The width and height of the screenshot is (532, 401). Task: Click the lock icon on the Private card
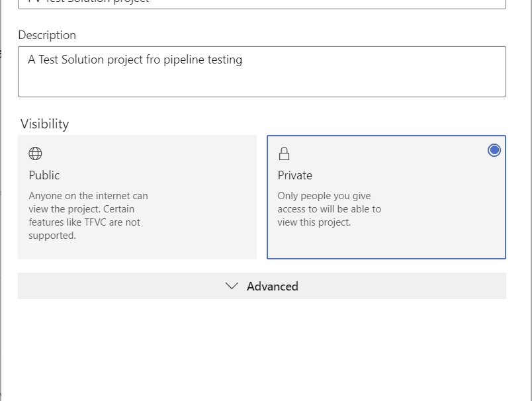tap(284, 154)
